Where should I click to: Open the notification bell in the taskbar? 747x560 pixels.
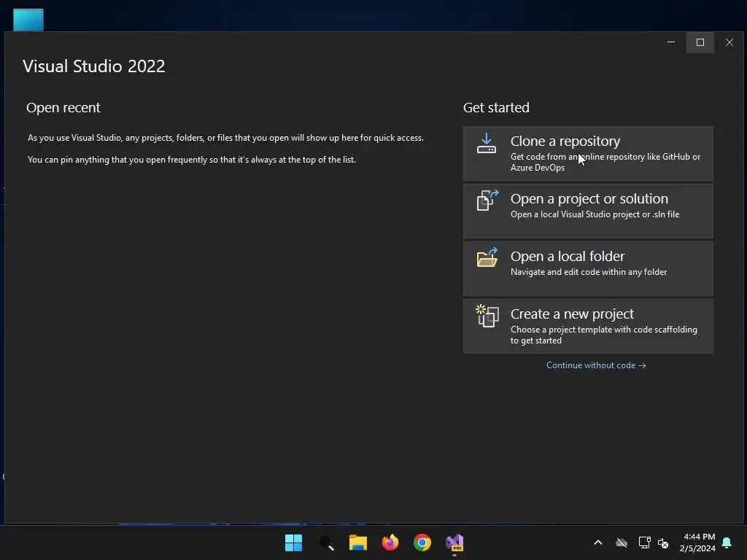point(727,542)
